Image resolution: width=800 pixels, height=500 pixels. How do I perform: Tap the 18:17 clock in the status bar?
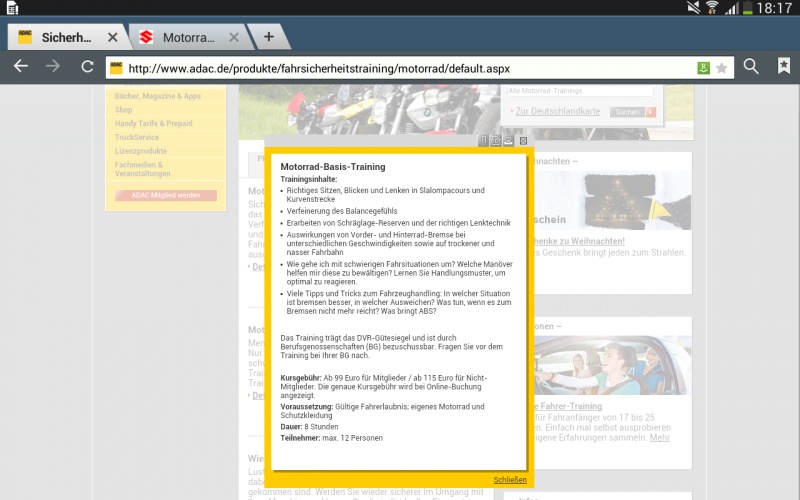click(774, 8)
